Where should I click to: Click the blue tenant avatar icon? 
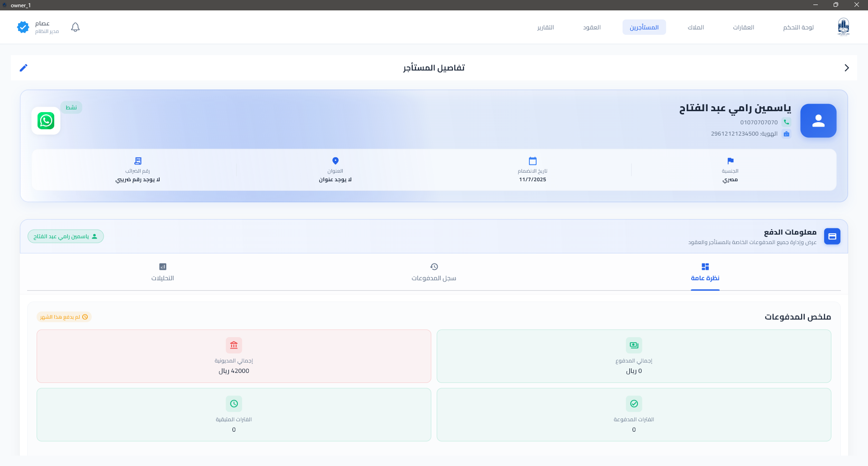(818, 121)
